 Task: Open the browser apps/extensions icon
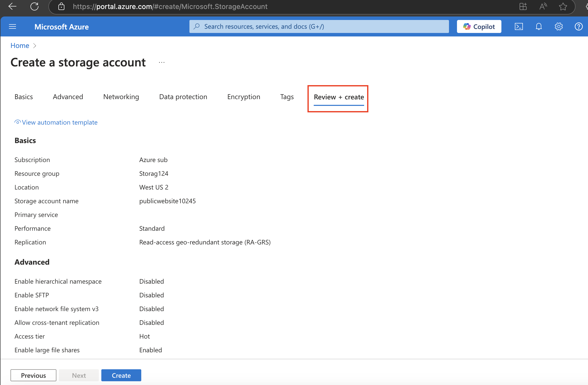(523, 6)
